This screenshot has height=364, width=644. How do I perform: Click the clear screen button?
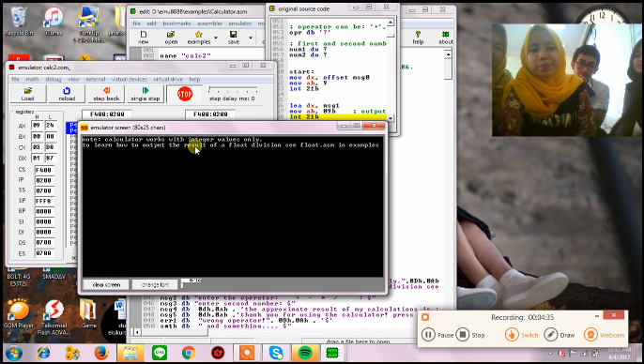pos(106,284)
